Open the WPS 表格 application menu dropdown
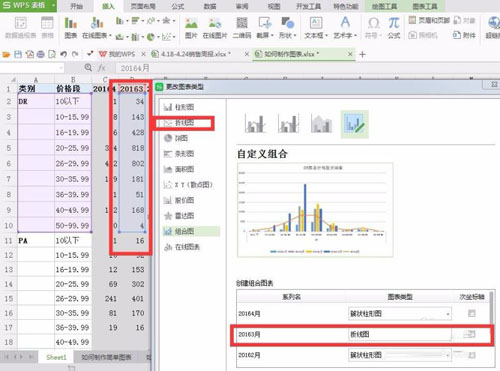Image resolution: width=500 pixels, height=371 pixels. point(53,6)
